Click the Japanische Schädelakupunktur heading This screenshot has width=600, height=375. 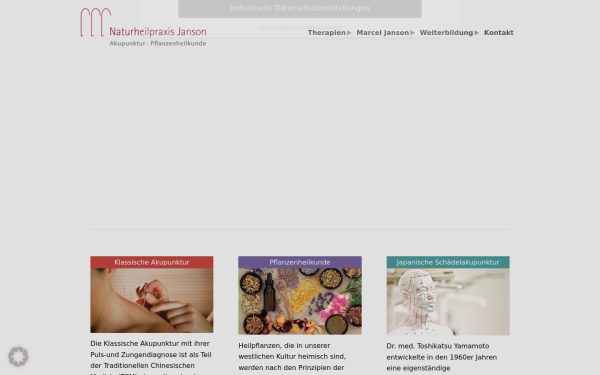448,262
